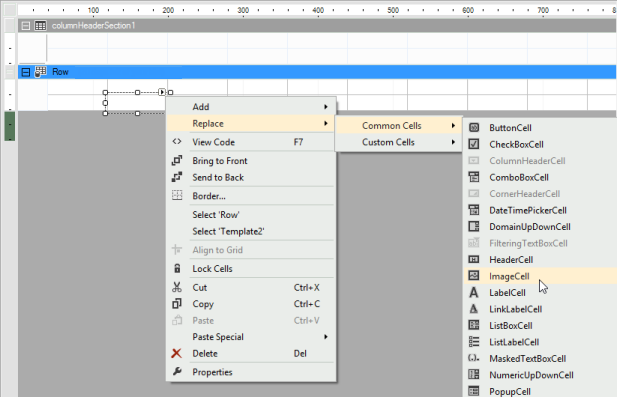Expand the Custom Cells submenu
Image resolution: width=617 pixels, height=397 pixels.
pyautogui.click(x=399, y=142)
